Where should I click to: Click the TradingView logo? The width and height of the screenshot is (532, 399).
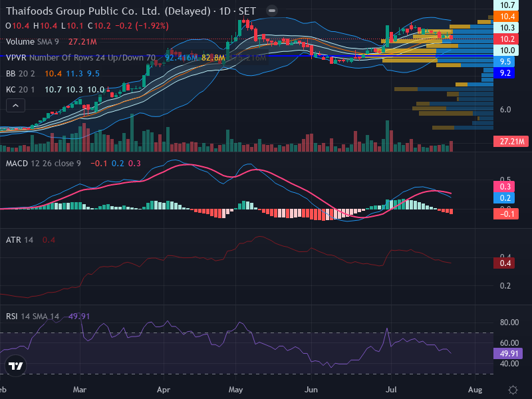15,366
